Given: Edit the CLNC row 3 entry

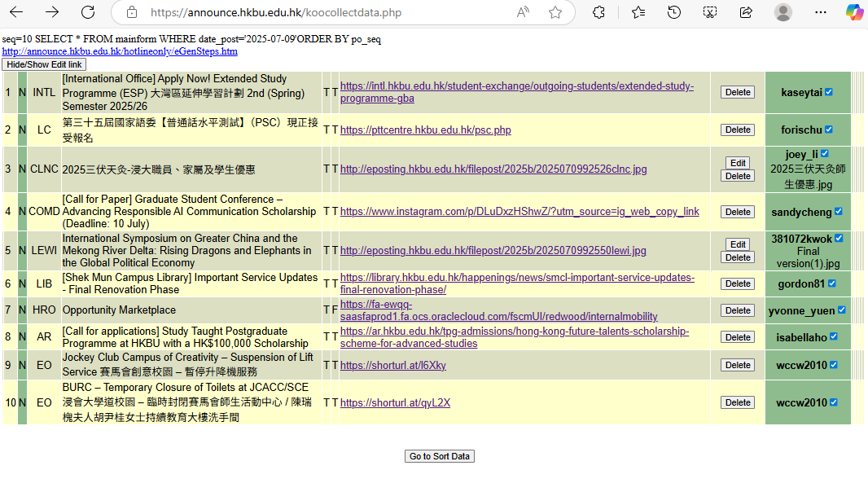Looking at the screenshot, I should 738,163.
